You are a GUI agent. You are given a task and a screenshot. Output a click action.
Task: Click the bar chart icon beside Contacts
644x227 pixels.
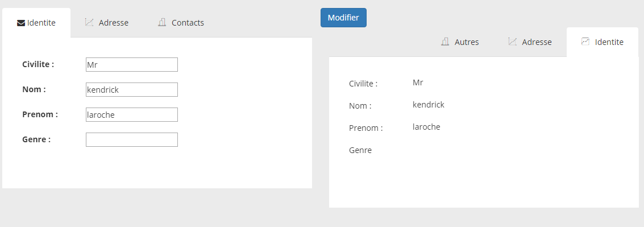pos(162,22)
